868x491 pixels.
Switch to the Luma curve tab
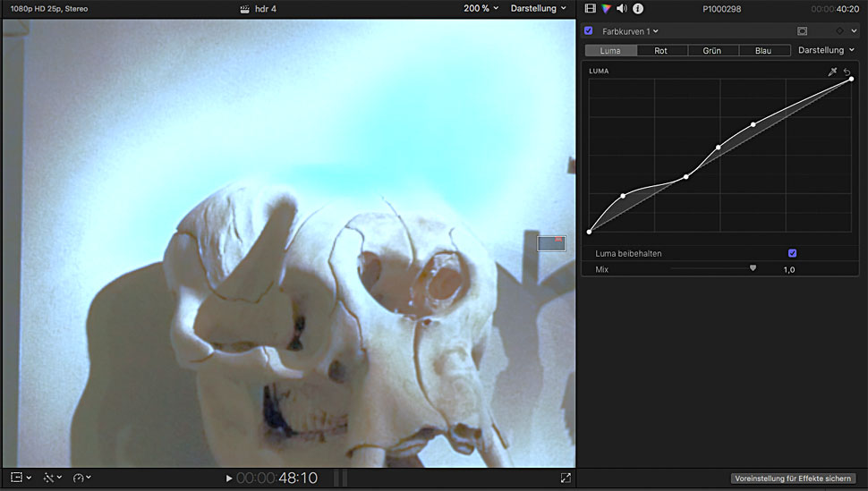click(x=610, y=50)
